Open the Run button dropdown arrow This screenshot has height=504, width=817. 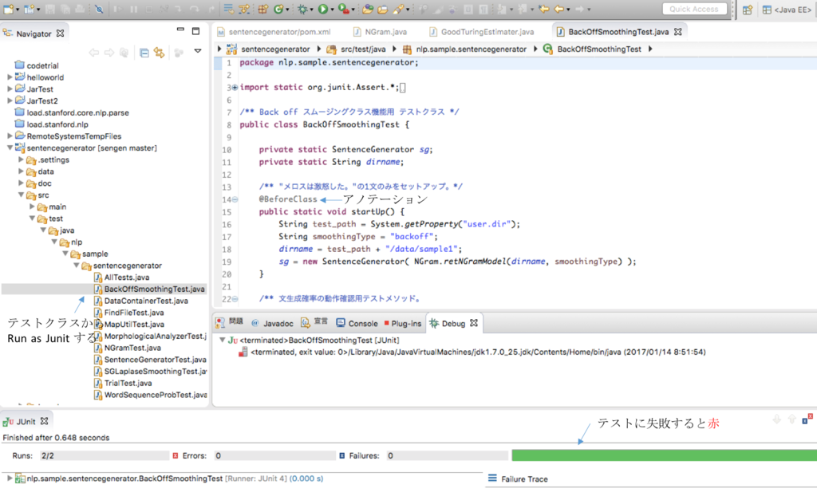tap(333, 10)
